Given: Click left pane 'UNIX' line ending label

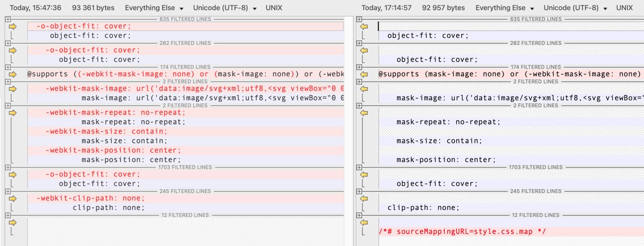Looking at the screenshot, I should 274,8.
